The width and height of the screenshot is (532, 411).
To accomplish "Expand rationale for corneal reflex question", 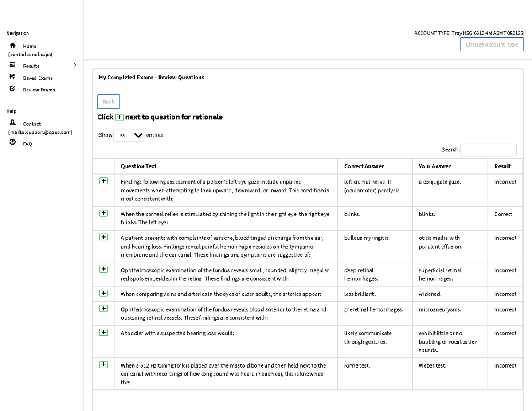I will [103, 213].
